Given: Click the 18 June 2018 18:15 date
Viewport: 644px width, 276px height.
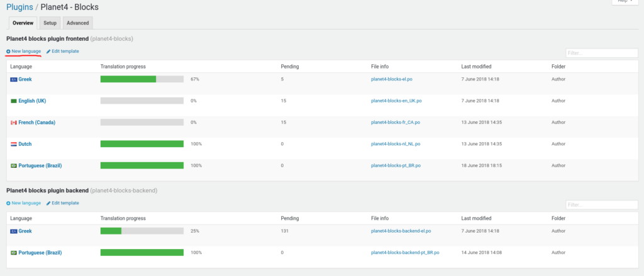Looking at the screenshot, I should [x=481, y=165].
